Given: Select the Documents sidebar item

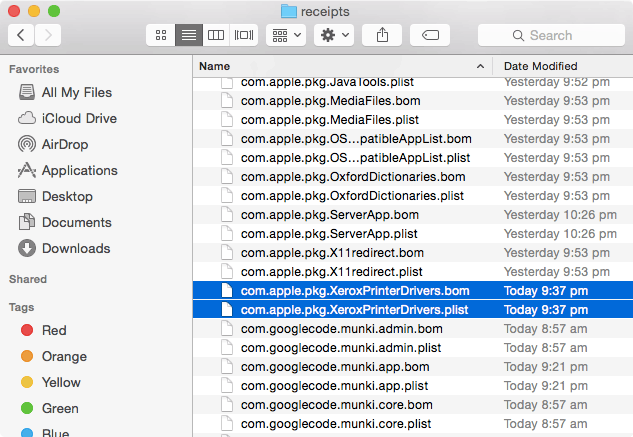Looking at the screenshot, I should (x=75, y=222).
